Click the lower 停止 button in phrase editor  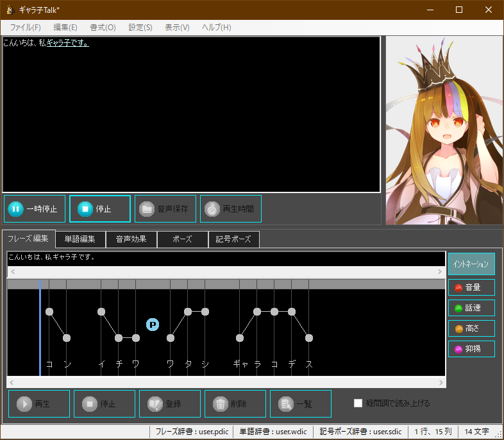pos(105,403)
